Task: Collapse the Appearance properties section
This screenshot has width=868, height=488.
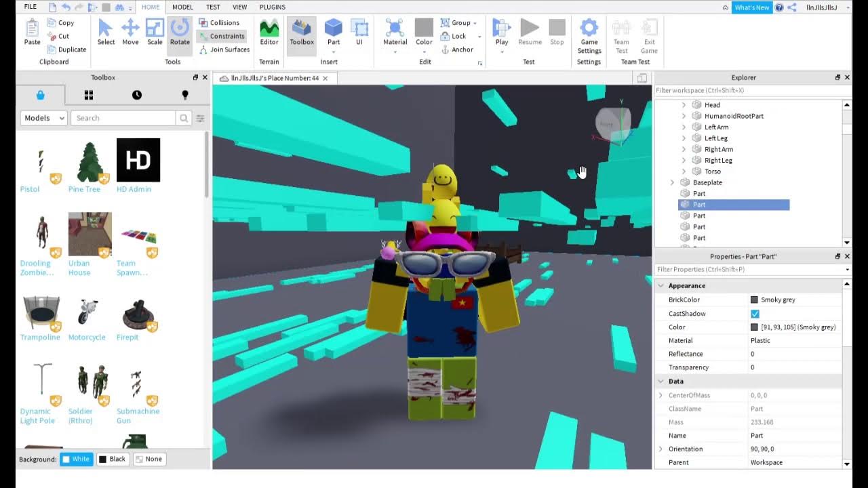Action: (661, 286)
